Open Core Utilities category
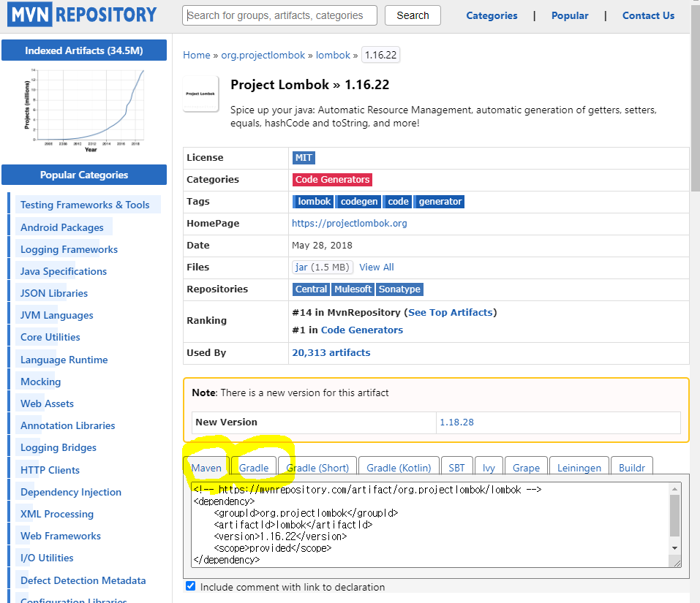 [50, 337]
